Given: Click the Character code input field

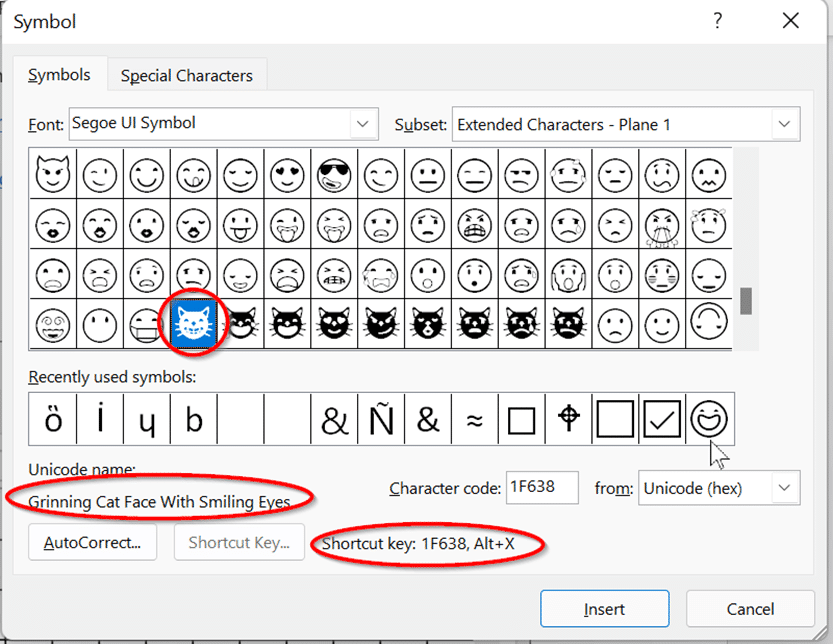Looking at the screenshot, I should tap(542, 488).
